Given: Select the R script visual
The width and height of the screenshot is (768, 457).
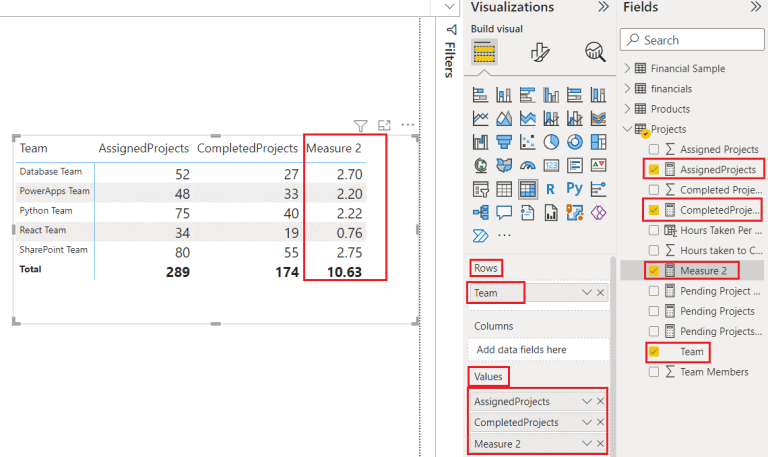Looking at the screenshot, I should [551, 189].
